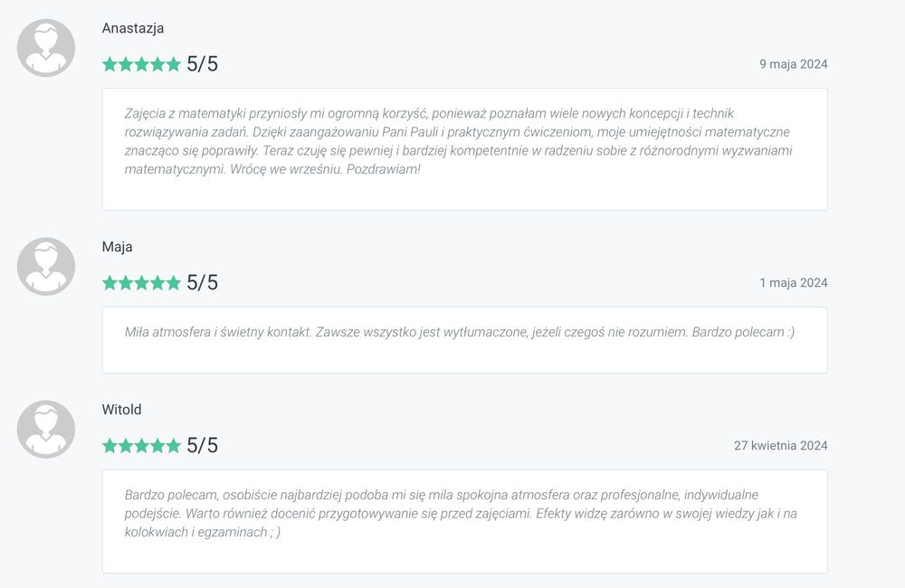Click the date 9 maja 2024

793,64
